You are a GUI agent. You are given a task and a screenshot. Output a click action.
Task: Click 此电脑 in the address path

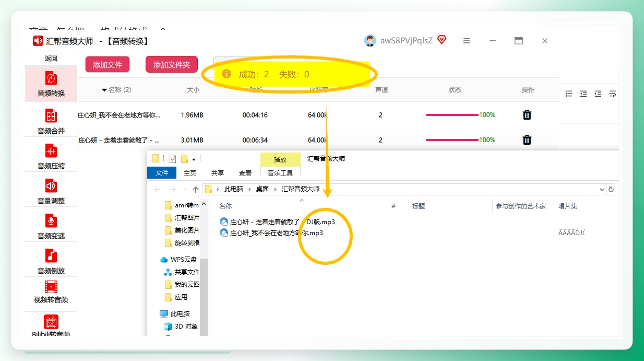(x=234, y=189)
